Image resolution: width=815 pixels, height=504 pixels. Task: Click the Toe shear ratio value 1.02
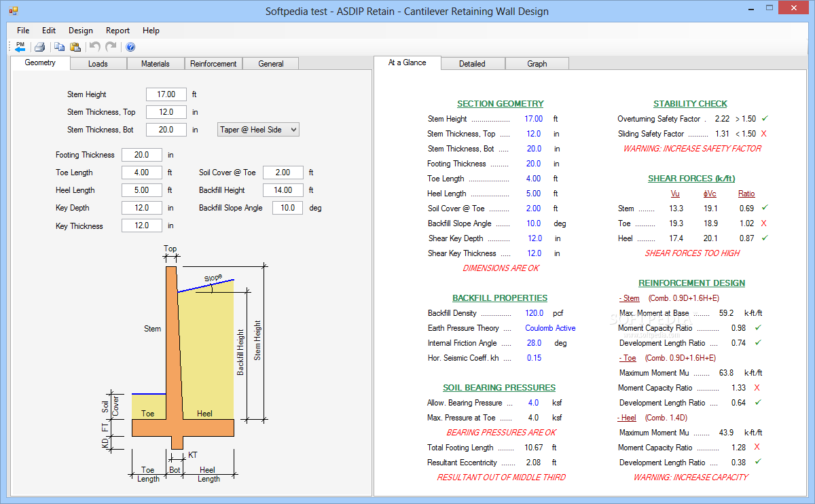[x=747, y=223]
